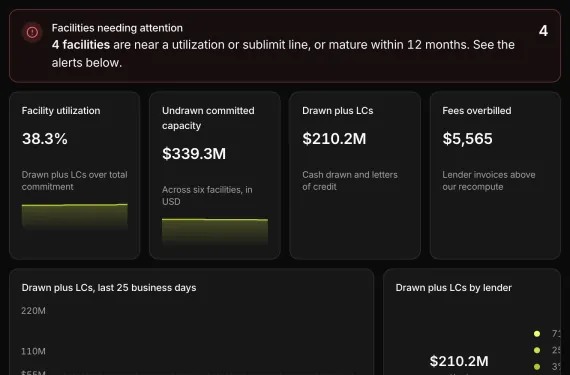Click 'Cash drawn and letters of credit' caption
The width and height of the screenshot is (570, 375).
point(350,181)
